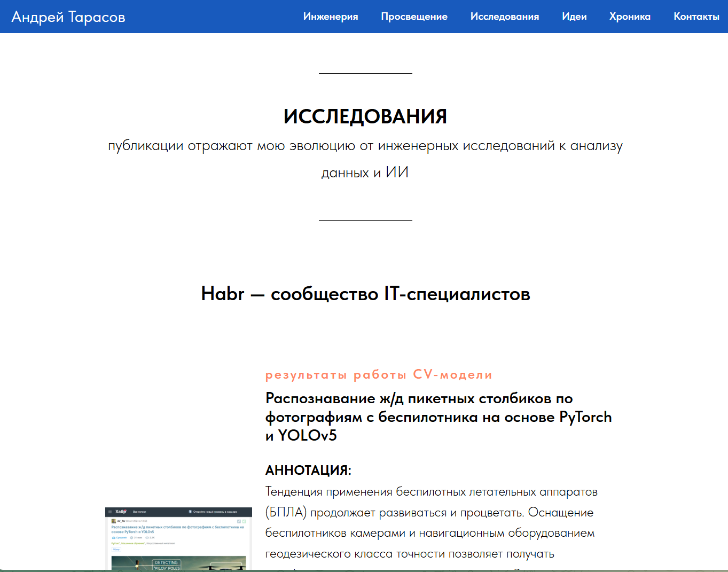Click the line 'беспилотников камерами и навигационным оборудованием'
Viewport: 728px width, 572px height.
[x=430, y=533]
